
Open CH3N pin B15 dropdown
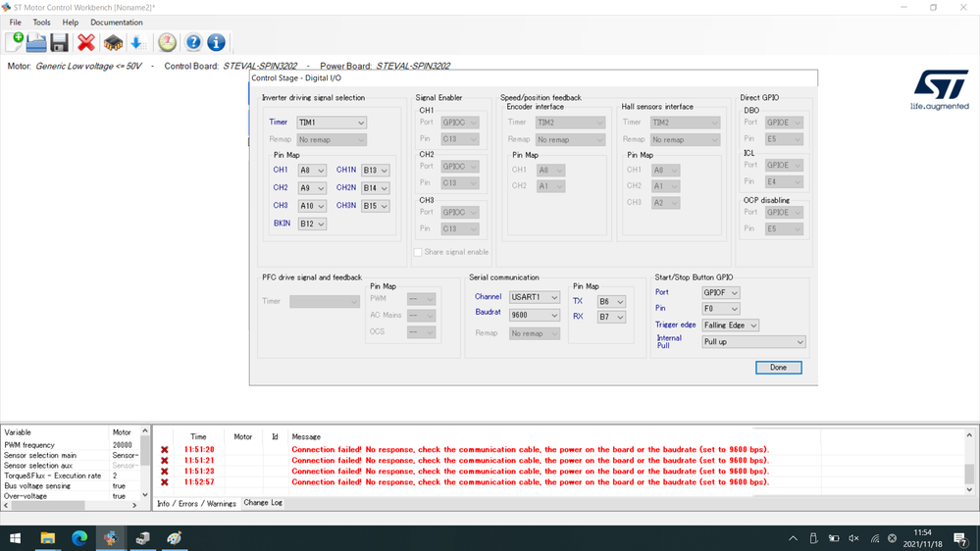coord(375,206)
